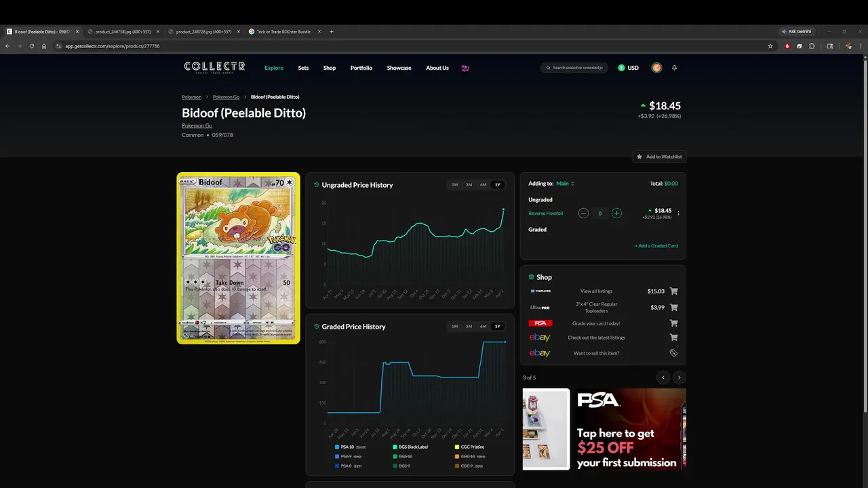Click the PSA logo in Shop
Viewport: 868px width, 488px height.
[540, 323]
